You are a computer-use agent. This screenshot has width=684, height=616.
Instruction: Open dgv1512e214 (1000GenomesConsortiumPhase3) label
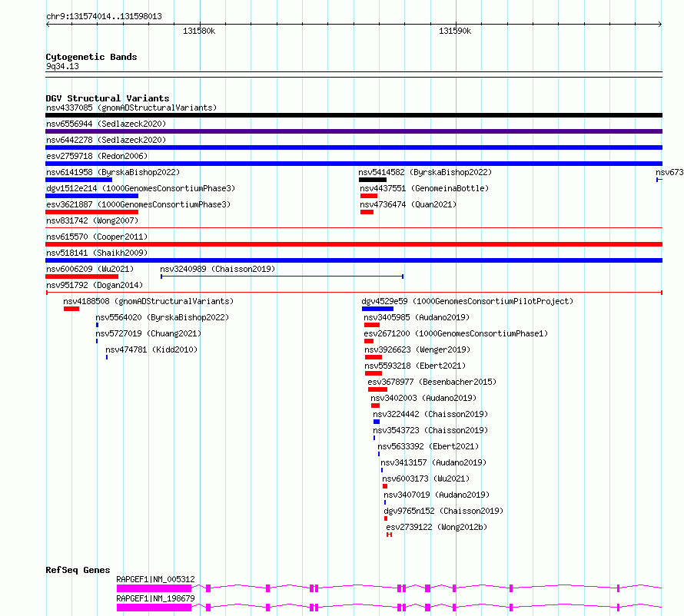pos(141,188)
